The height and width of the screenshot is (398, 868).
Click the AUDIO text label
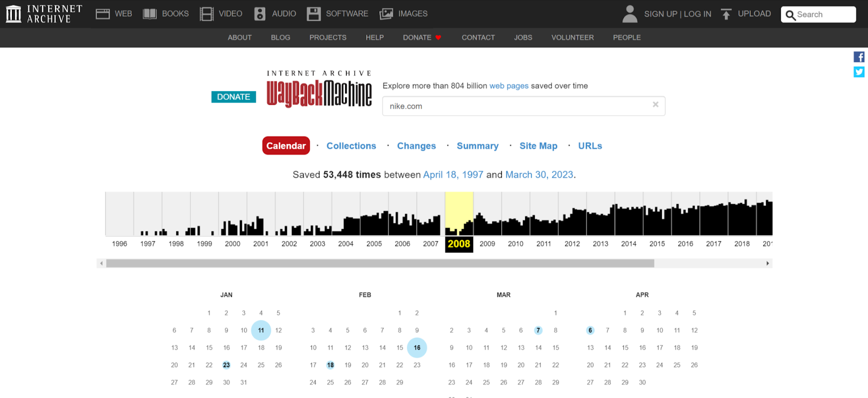click(x=284, y=14)
